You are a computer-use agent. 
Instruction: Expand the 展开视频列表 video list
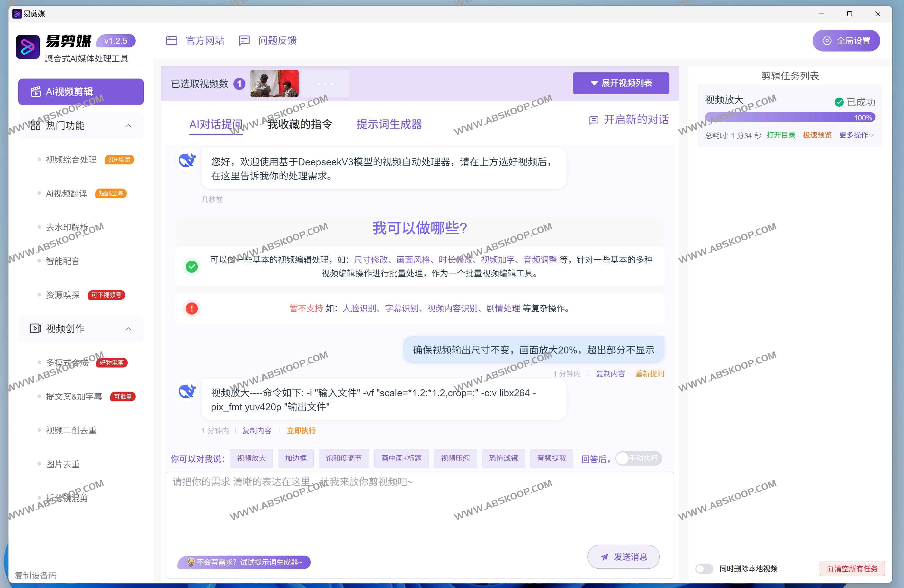click(x=621, y=83)
